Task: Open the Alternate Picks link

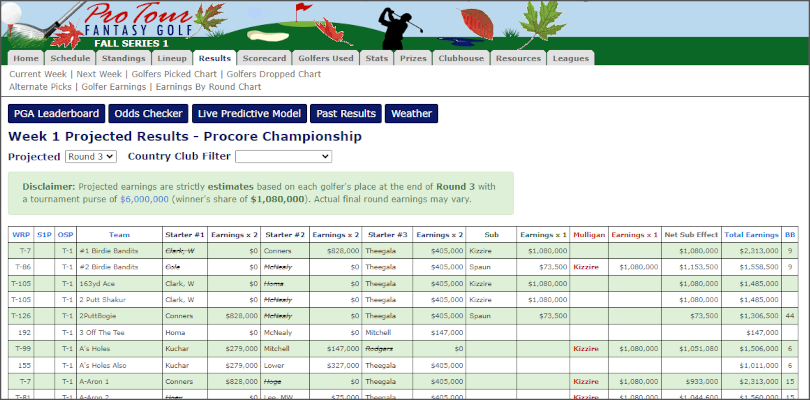Action: click(40, 87)
